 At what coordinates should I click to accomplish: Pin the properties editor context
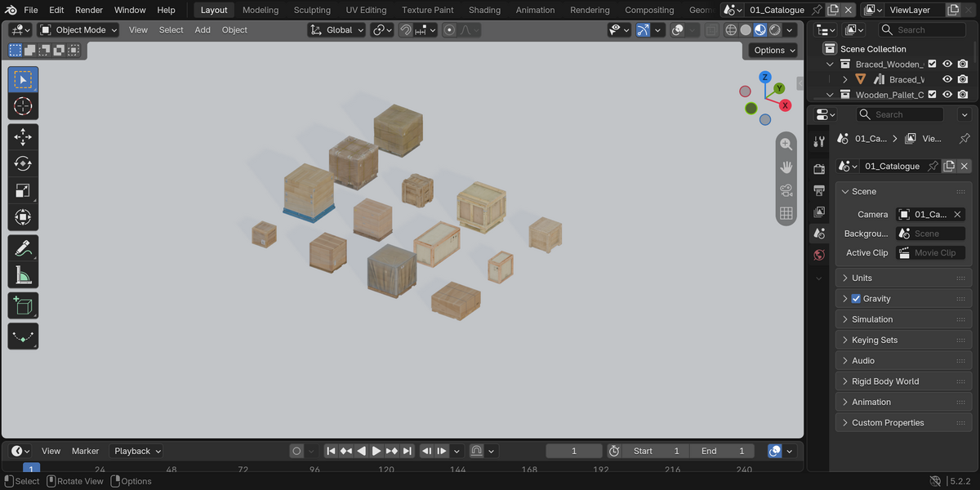tap(964, 139)
